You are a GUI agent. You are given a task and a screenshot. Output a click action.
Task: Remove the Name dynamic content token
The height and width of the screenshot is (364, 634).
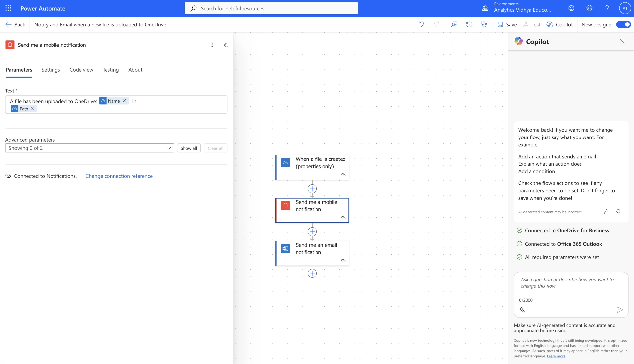coord(124,101)
